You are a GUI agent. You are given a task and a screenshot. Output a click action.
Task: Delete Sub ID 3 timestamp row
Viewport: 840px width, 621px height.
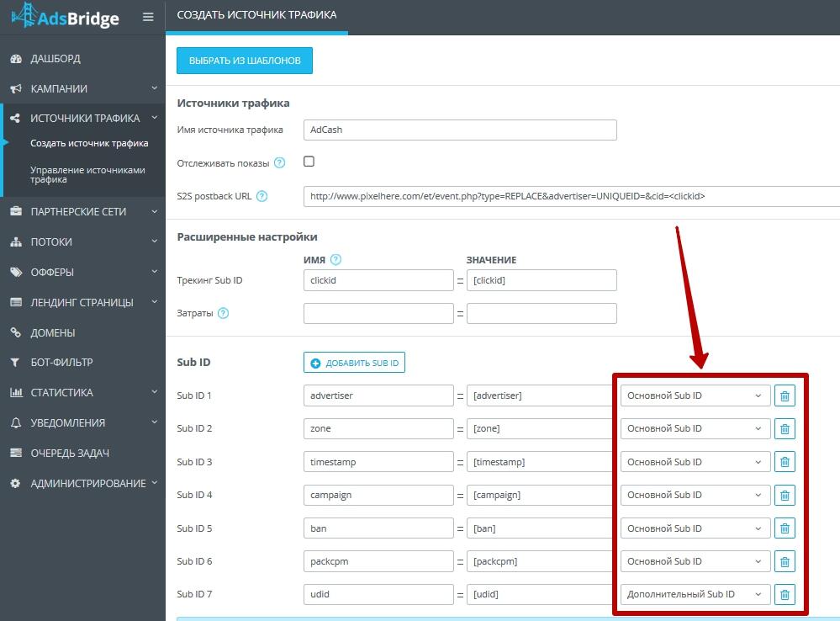point(785,462)
